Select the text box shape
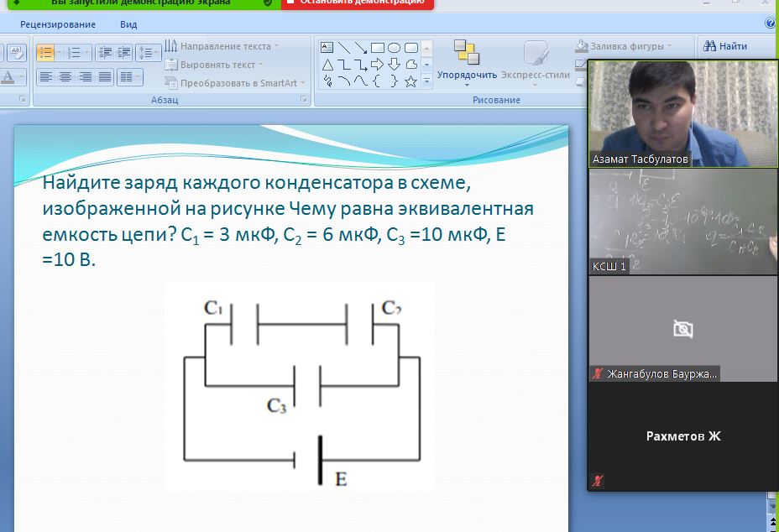Image resolution: width=779 pixels, height=532 pixels. click(x=327, y=48)
